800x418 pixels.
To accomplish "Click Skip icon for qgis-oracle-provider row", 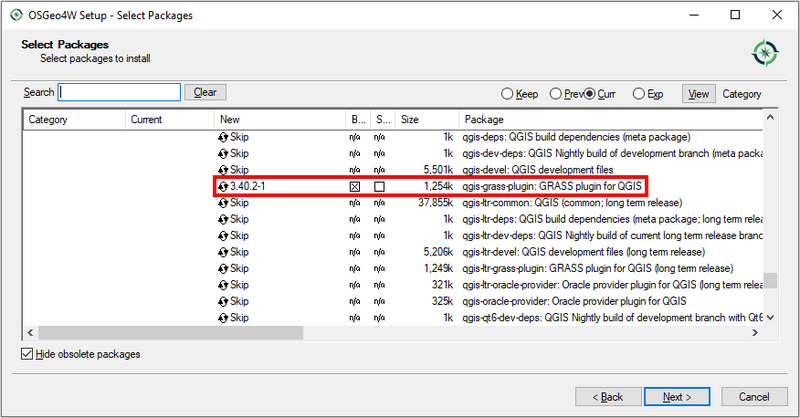I will pyautogui.click(x=223, y=301).
